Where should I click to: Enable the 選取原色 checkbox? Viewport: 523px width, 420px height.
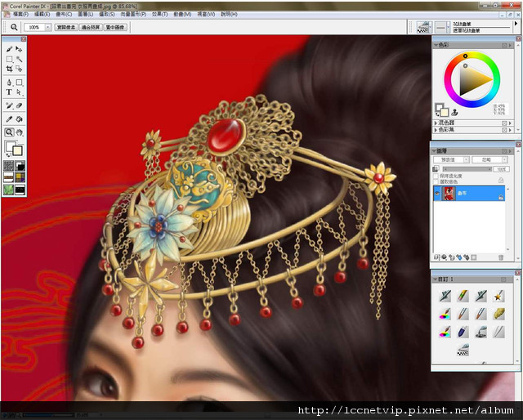coord(436,182)
